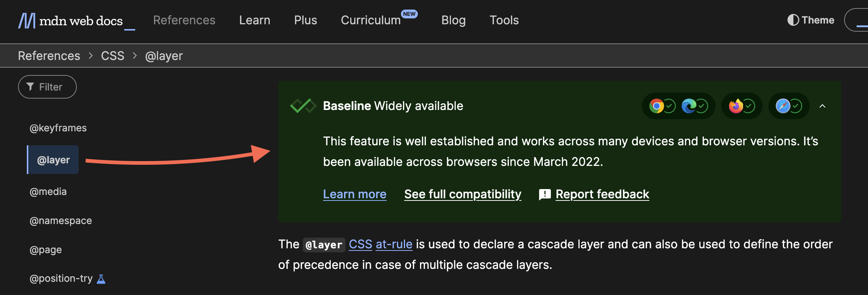Select @keyframes in the sidebar

tap(58, 128)
